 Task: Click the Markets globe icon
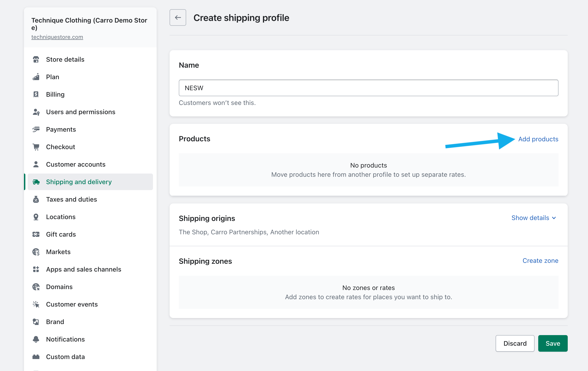click(36, 252)
